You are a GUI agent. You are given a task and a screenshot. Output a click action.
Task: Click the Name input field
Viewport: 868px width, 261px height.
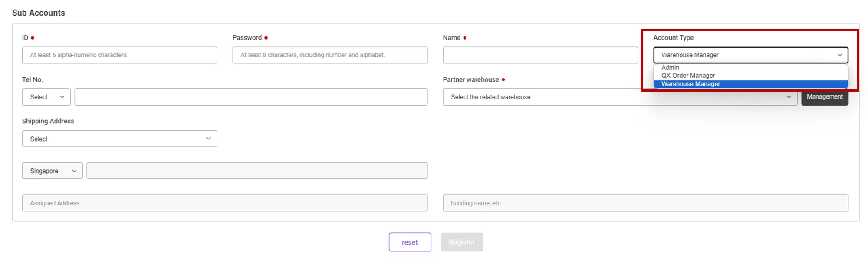click(x=540, y=55)
